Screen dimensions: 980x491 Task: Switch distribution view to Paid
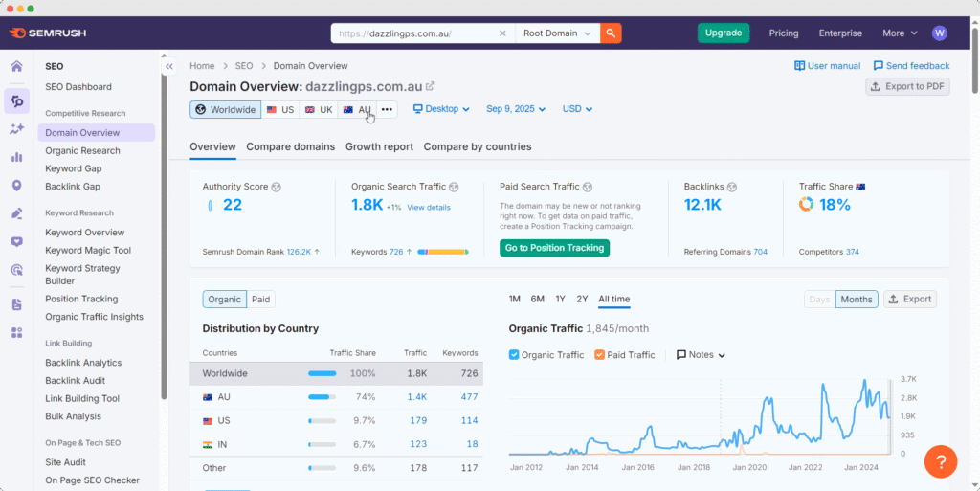pyautogui.click(x=260, y=300)
